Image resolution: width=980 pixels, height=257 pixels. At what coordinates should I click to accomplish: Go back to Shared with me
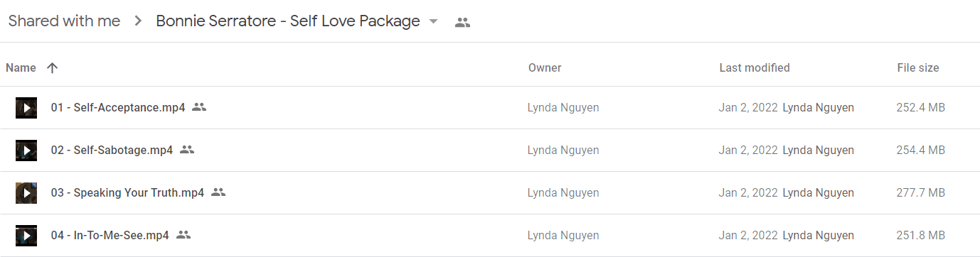point(64,21)
